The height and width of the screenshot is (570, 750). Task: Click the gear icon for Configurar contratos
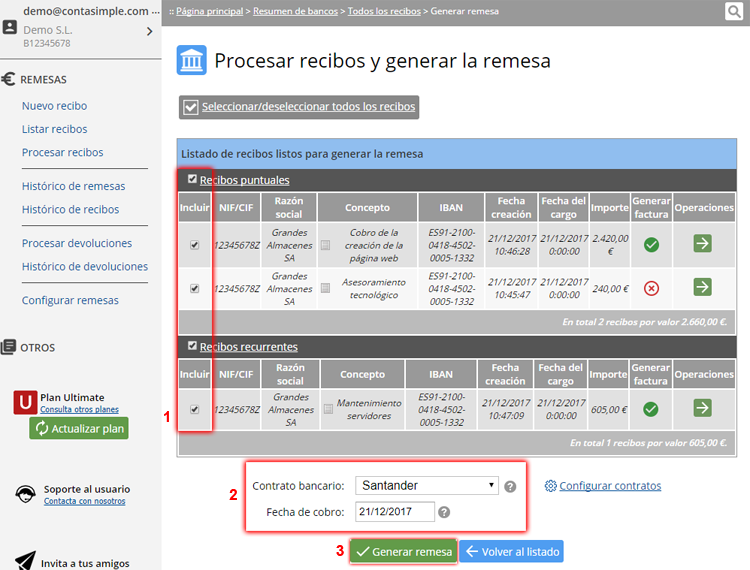coord(550,486)
